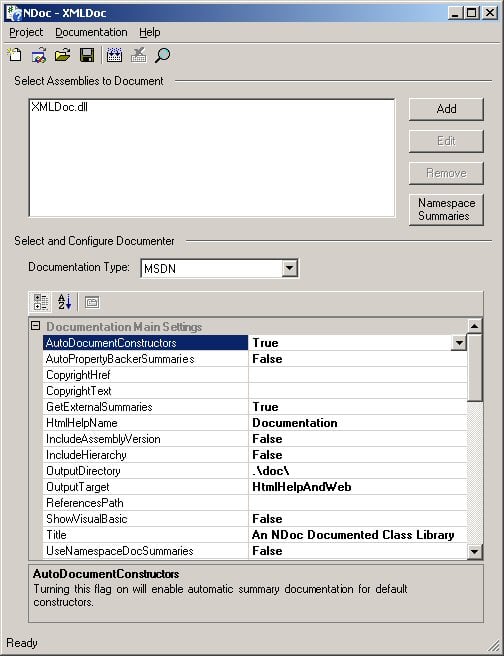Click the Build Documentation toolbar icon
Viewport: 504px width, 656px height.
[x=114, y=55]
